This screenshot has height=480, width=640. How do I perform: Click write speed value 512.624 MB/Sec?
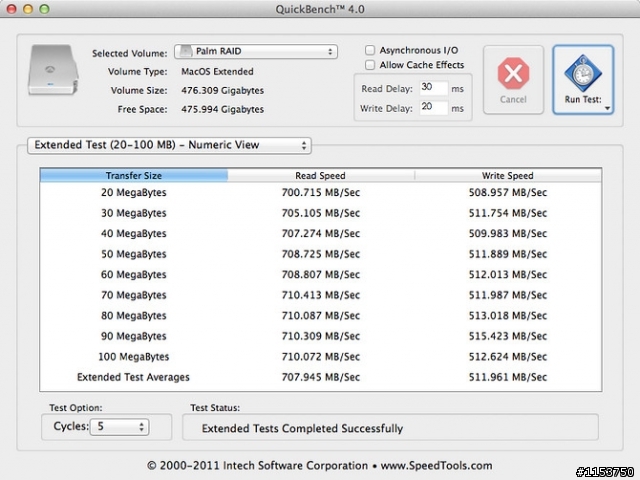coord(508,356)
